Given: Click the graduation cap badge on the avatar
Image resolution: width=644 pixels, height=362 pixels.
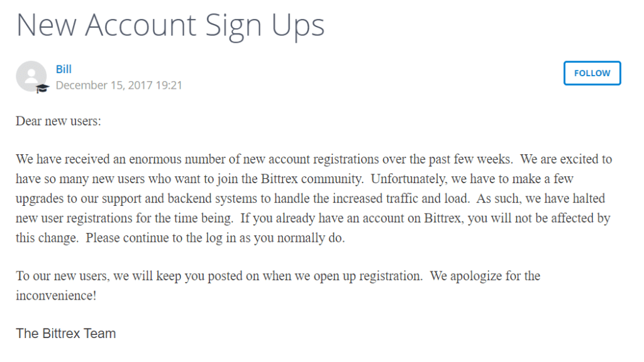Looking at the screenshot, I should tap(42, 89).
